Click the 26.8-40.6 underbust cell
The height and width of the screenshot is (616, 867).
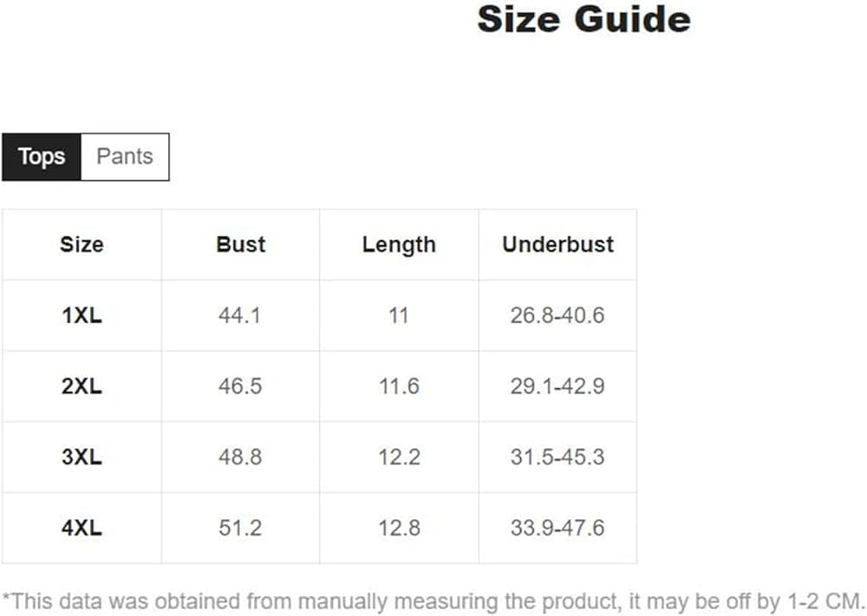click(557, 315)
